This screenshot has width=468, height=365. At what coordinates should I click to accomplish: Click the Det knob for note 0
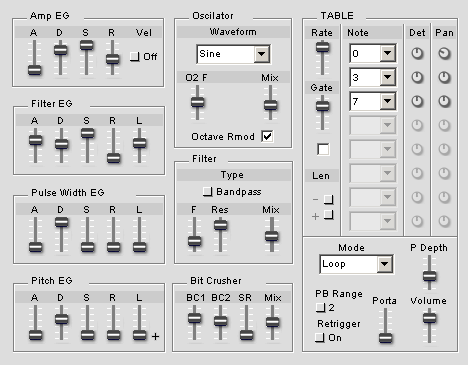tap(417, 53)
